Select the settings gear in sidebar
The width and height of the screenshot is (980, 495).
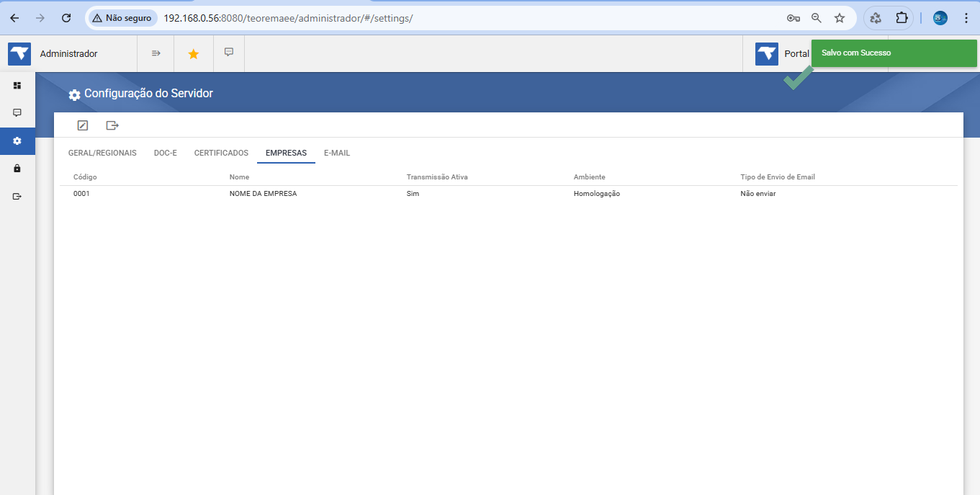[17, 141]
